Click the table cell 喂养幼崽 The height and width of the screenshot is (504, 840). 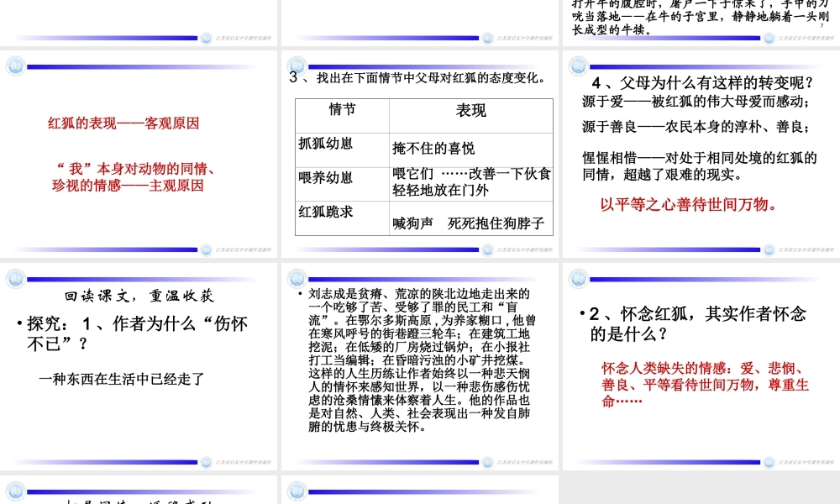[342, 184]
